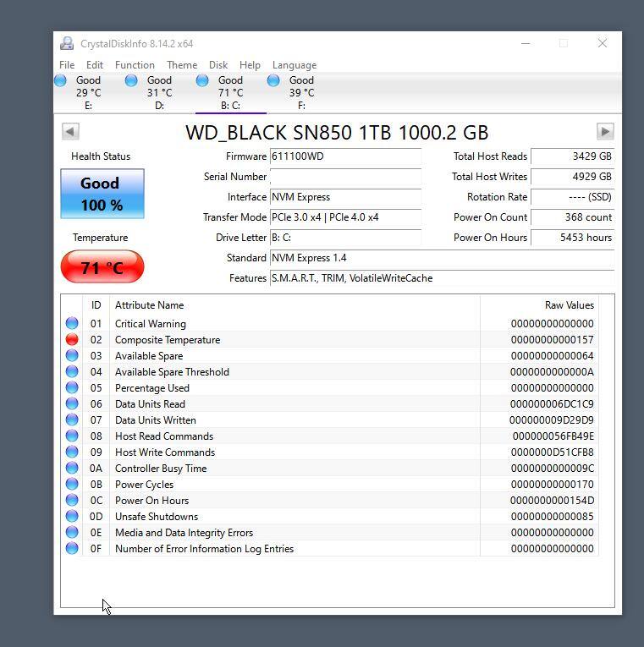Click red status orb of Composite Temperature
The height and width of the screenshot is (647, 644).
point(72,339)
